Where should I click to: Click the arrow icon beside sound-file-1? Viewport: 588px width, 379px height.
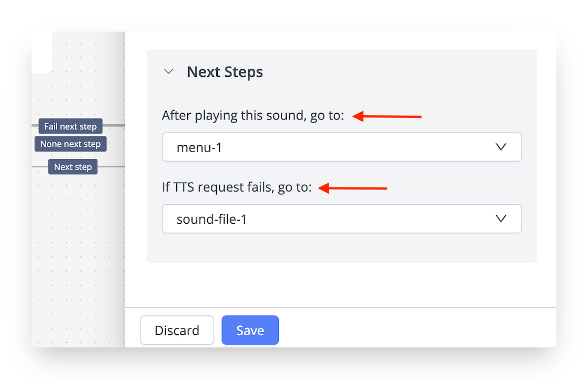(501, 219)
